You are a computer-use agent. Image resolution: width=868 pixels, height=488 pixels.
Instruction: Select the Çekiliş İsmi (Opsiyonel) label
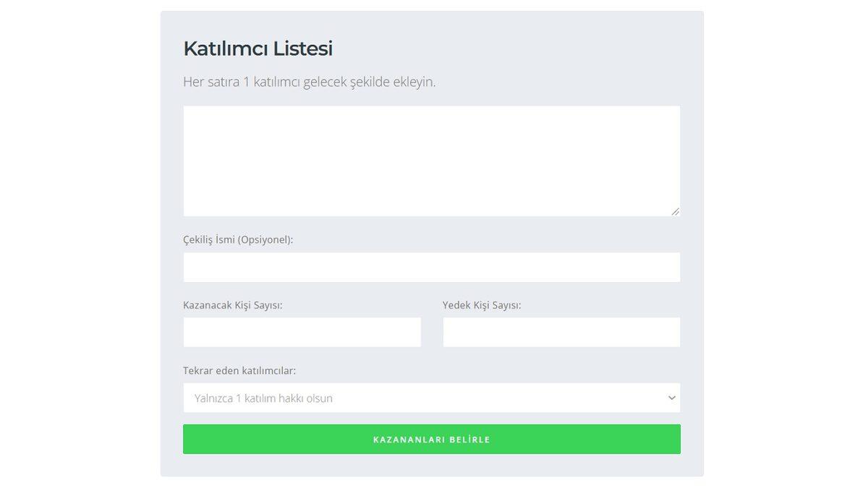click(237, 238)
